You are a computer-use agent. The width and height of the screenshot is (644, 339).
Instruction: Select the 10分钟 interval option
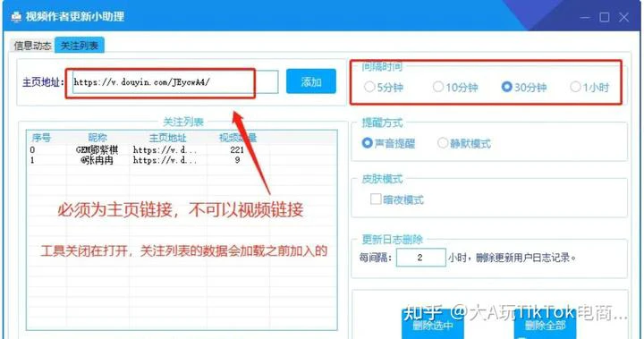pyautogui.click(x=455, y=87)
